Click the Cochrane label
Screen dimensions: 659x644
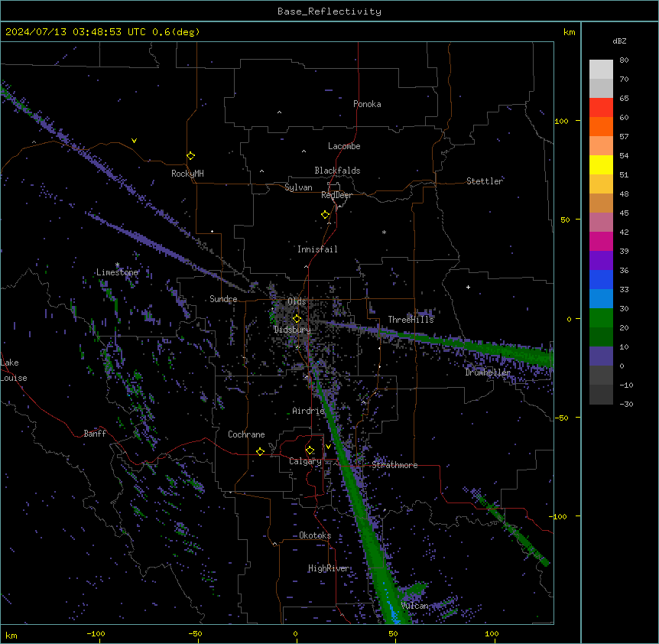[246, 434]
